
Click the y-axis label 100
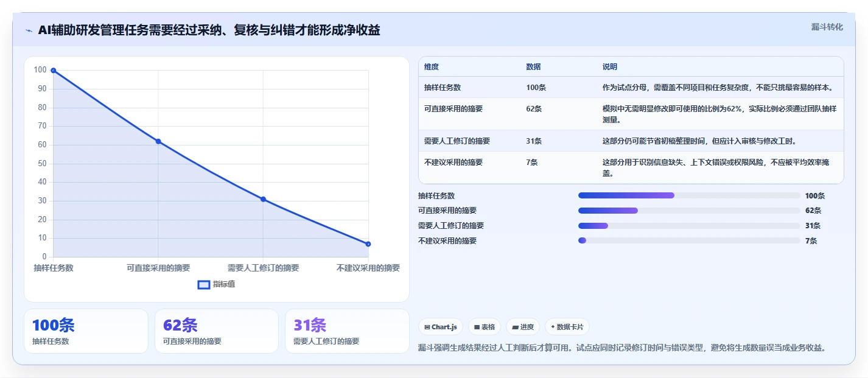[x=40, y=70]
